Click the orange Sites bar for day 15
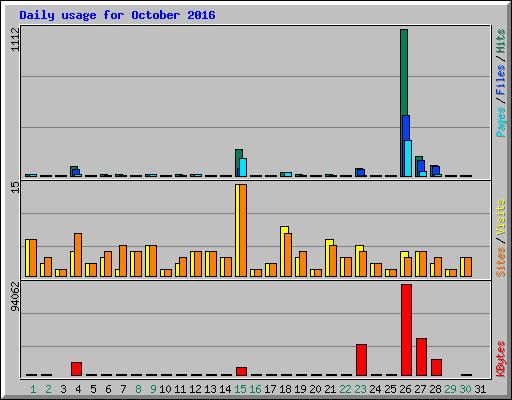Image resolution: width=512 pixels, height=400 pixels. pyautogui.click(x=243, y=230)
